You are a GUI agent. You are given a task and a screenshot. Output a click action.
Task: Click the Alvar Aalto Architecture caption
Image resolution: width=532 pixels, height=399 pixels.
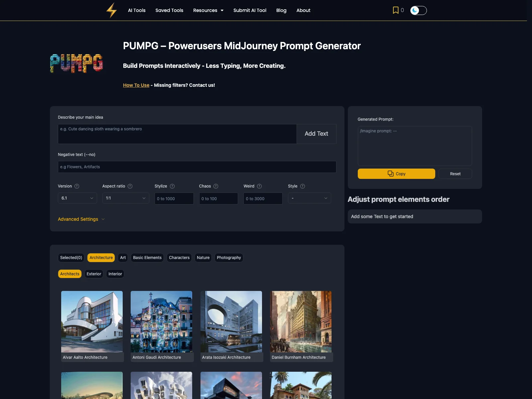(85, 357)
